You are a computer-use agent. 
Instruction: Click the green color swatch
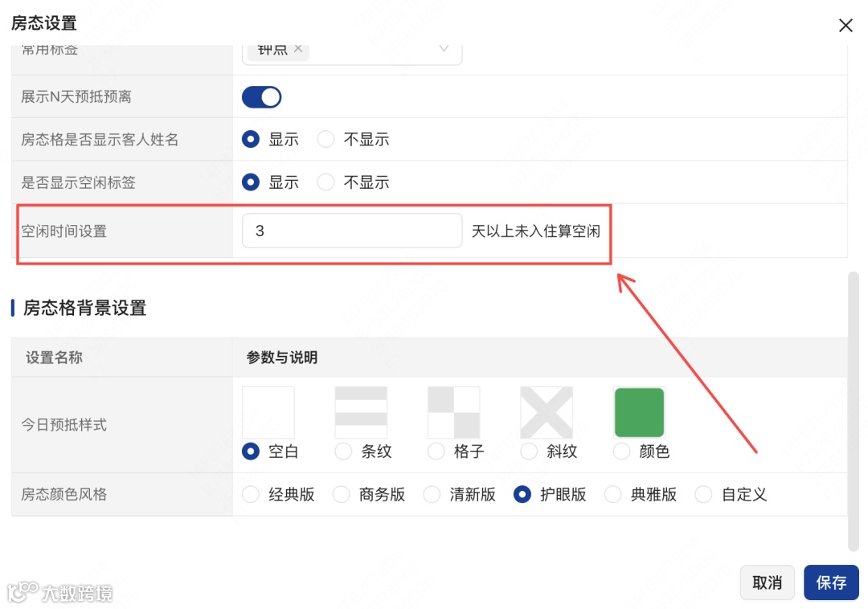pos(640,413)
